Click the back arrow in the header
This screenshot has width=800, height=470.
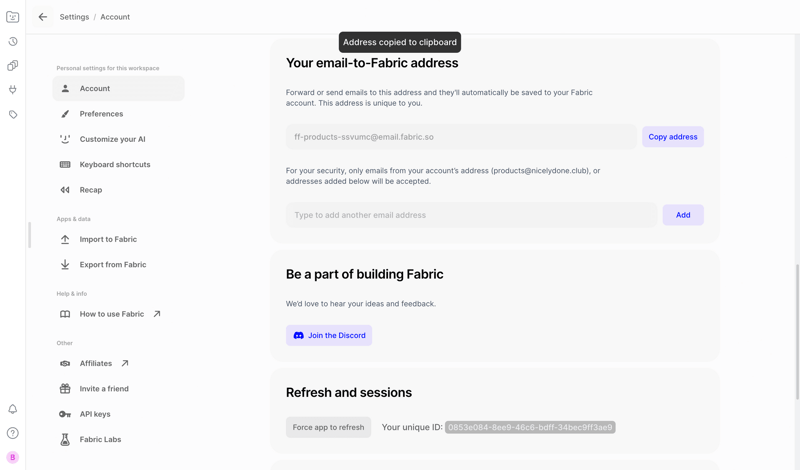tap(43, 17)
